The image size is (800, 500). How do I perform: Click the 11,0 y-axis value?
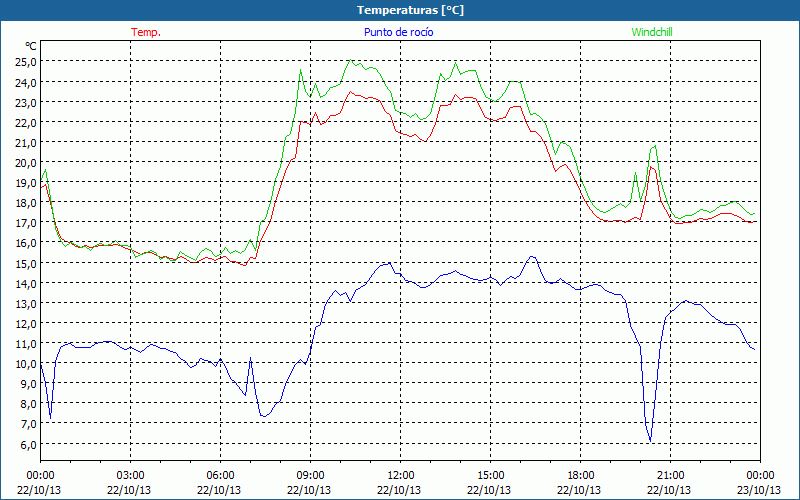point(26,343)
